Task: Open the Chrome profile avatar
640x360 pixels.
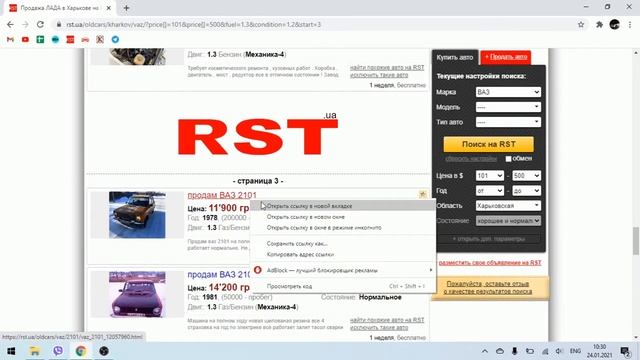Action: click(x=615, y=24)
